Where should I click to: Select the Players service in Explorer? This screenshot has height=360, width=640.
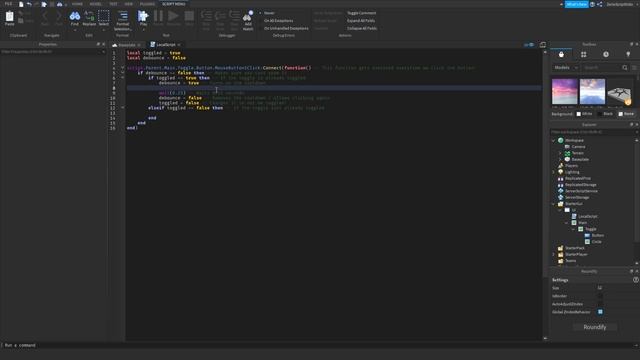(571, 166)
